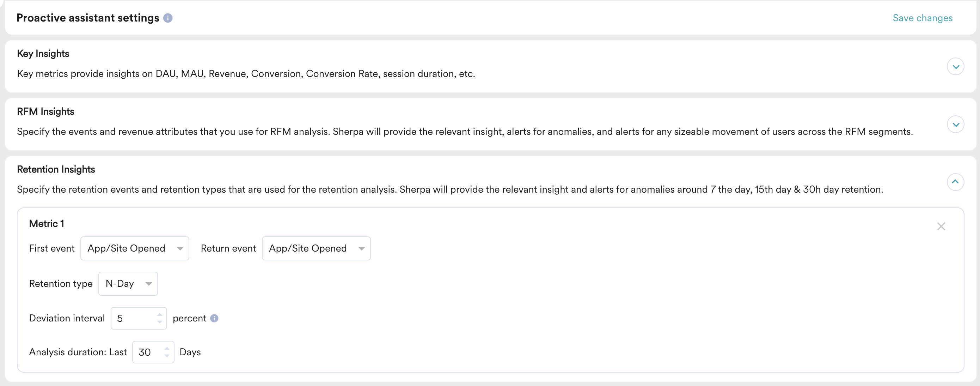
Task: Open the Retention type N-Day dropdown
Action: (128, 284)
